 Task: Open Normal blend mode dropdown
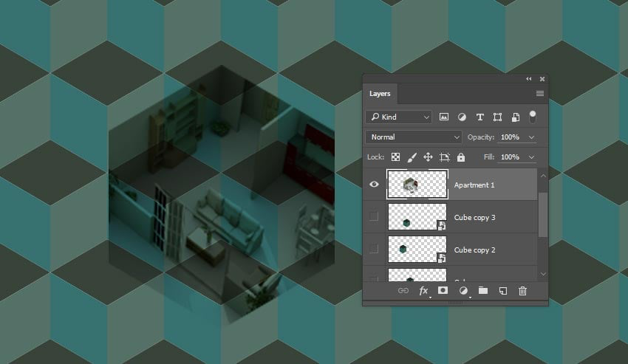(414, 137)
